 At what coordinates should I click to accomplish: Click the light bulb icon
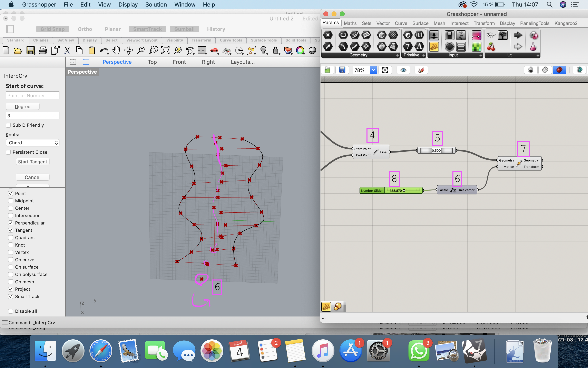[264, 51]
